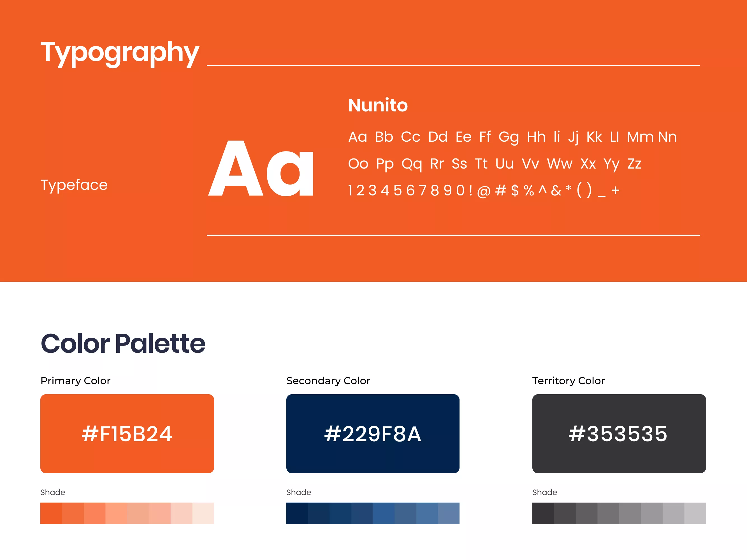Viewport: 747px width, 560px height.
Task: Pick the dark gray #353535 territory swatch
Action: (619, 433)
